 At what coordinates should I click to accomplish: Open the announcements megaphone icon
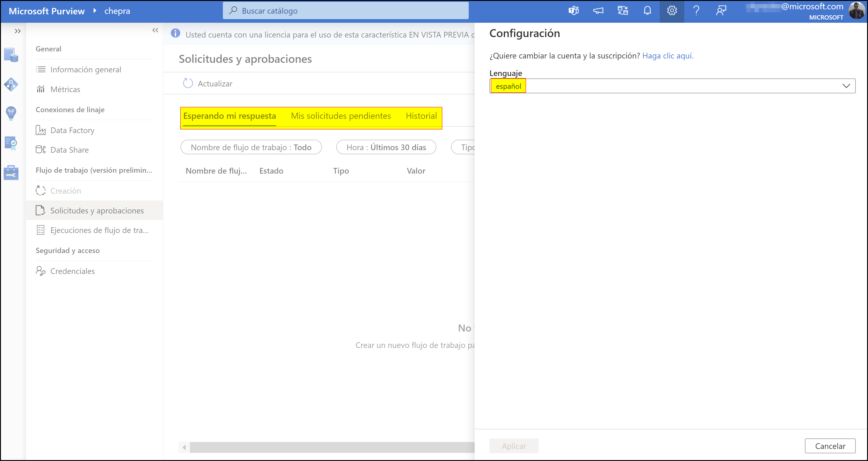point(598,10)
